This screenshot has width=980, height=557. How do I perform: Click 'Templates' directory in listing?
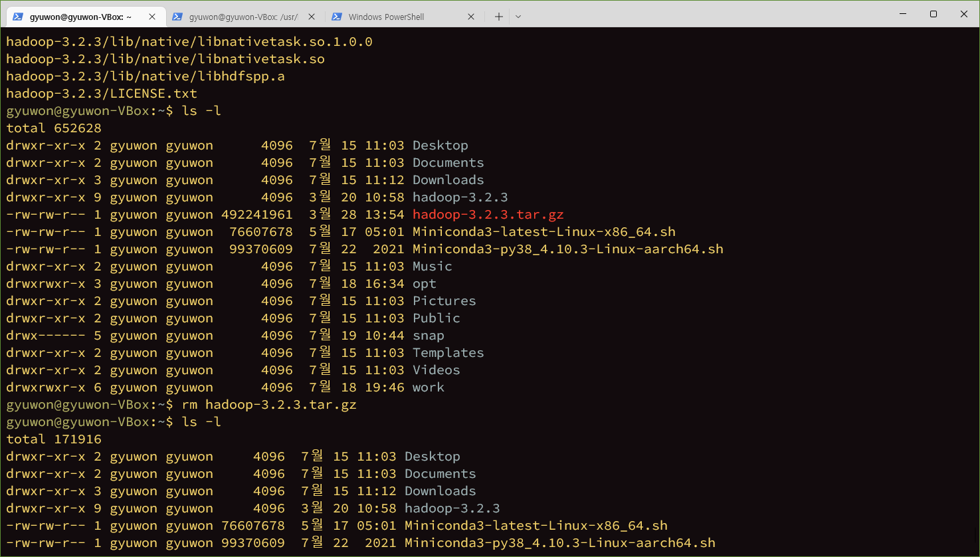click(448, 353)
